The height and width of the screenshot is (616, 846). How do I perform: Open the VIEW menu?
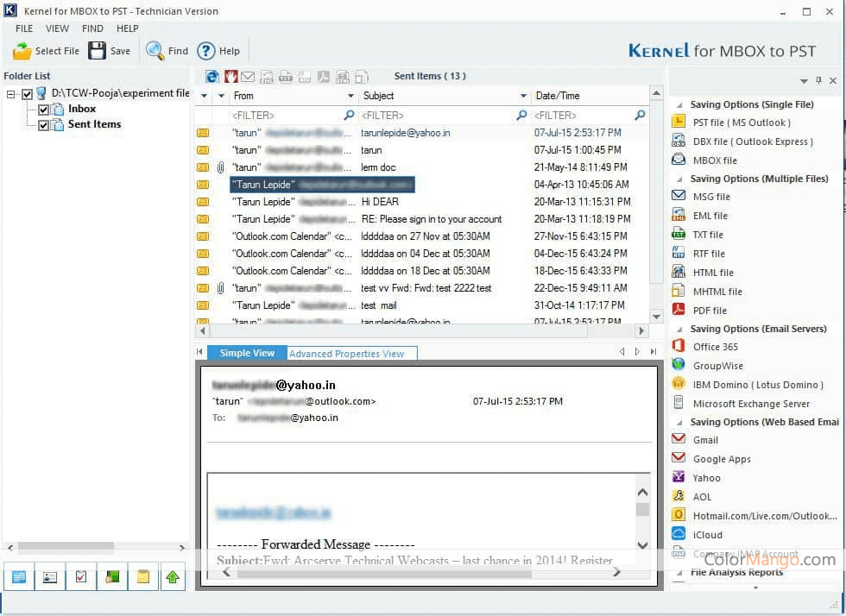click(58, 28)
